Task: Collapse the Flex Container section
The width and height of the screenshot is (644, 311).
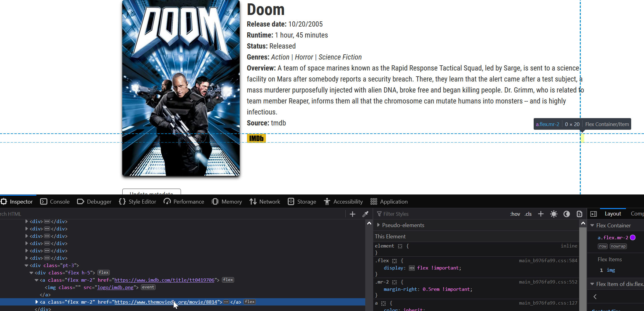Action: 592,226
